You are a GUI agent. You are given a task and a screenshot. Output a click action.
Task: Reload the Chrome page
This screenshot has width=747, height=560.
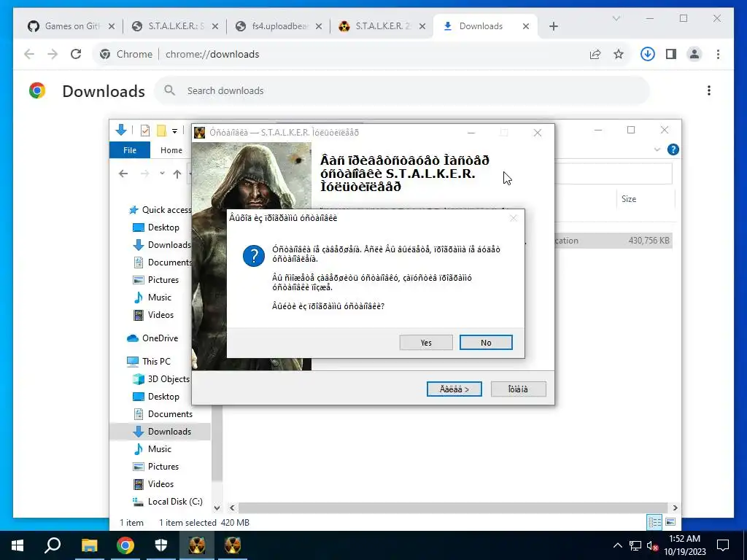coord(76,54)
